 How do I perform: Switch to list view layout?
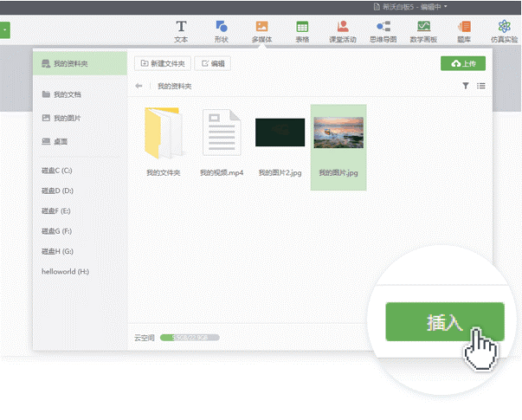481,86
